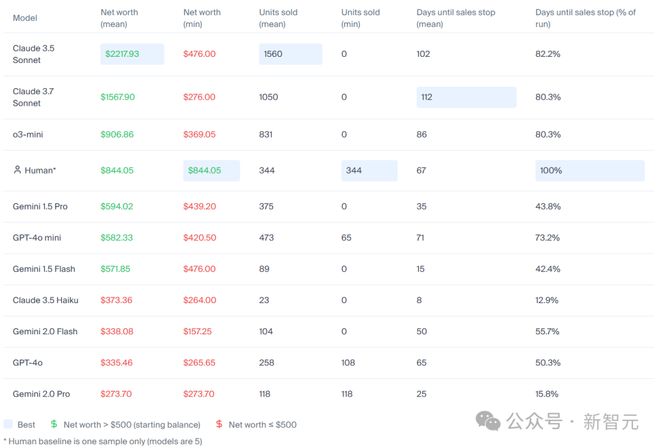Screen dimensions: 660x448
Task: Select the Model column header
Action: (26, 17)
